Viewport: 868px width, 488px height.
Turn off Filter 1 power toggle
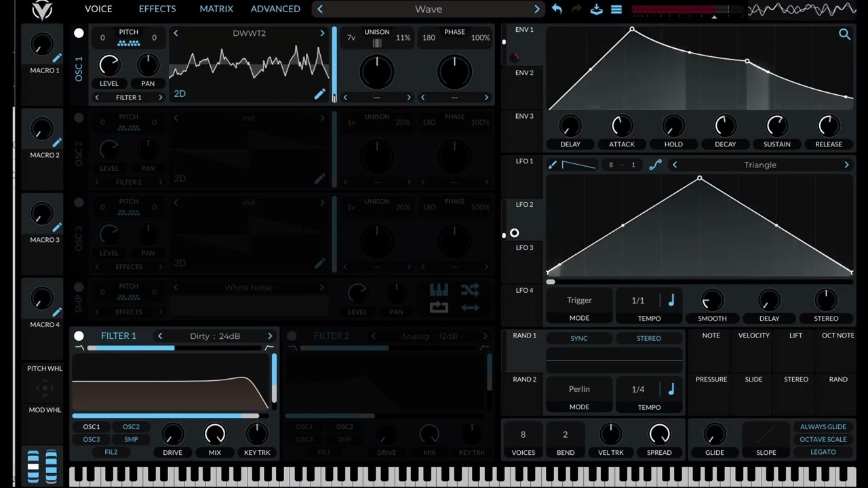pyautogui.click(x=79, y=335)
